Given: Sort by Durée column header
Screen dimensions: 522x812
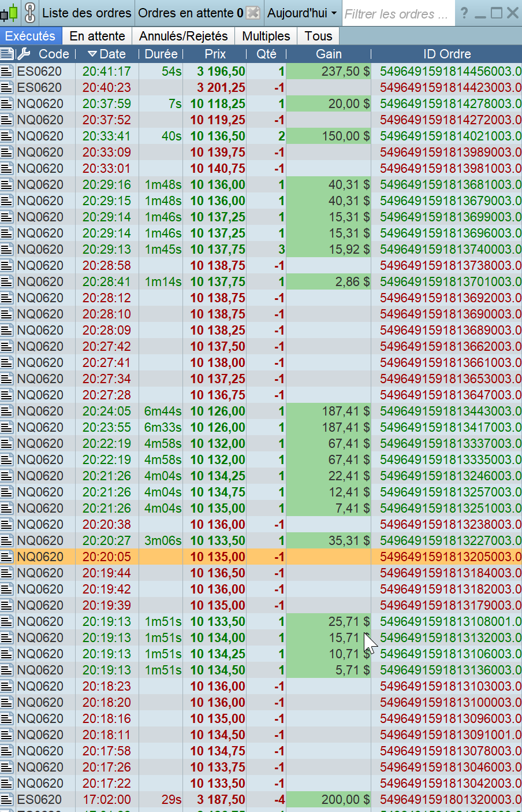Looking at the screenshot, I should tap(161, 54).
